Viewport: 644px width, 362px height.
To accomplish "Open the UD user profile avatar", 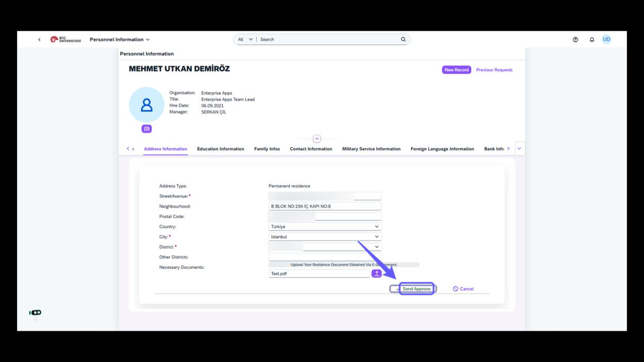I will (606, 39).
